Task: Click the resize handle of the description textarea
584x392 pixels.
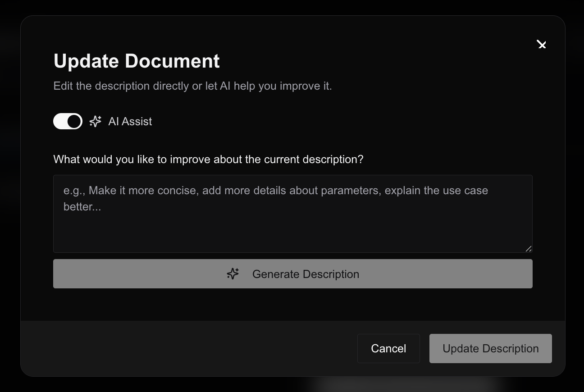Action: coord(529,249)
